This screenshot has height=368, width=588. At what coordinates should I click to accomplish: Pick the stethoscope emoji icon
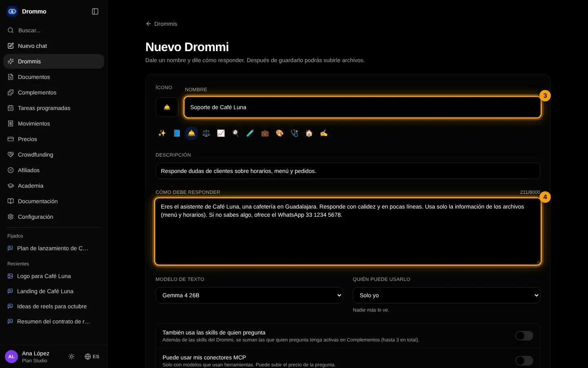[x=294, y=133]
